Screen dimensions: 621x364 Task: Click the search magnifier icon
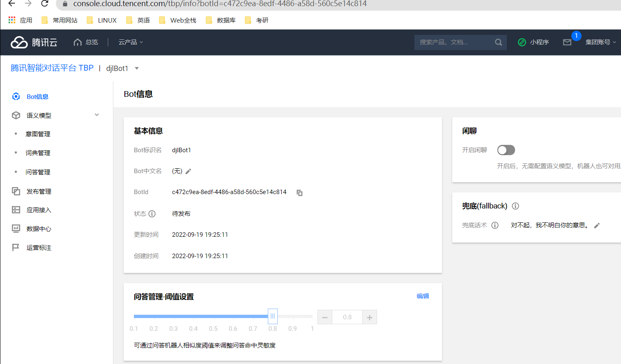(499, 42)
